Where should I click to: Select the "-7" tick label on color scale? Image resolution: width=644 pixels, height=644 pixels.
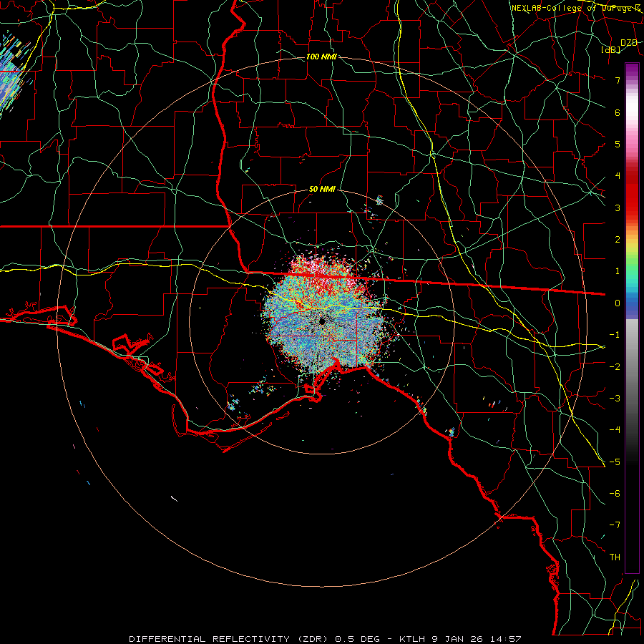[x=615, y=525]
